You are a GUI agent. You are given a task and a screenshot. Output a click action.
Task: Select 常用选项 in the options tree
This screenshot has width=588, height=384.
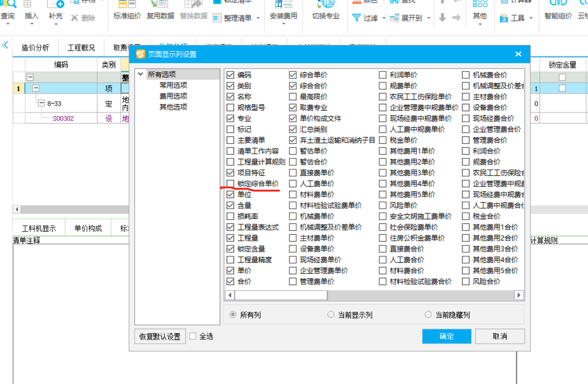[x=173, y=85]
